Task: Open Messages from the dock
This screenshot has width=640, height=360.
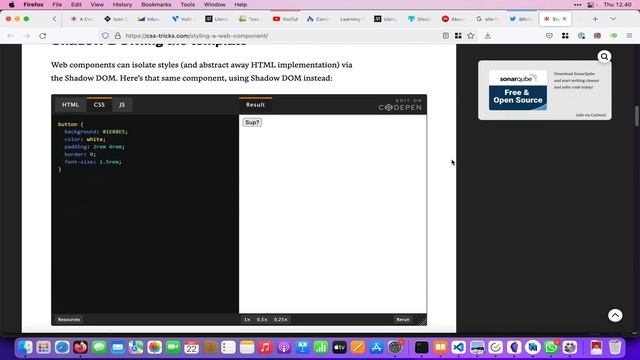Action: [99, 347]
